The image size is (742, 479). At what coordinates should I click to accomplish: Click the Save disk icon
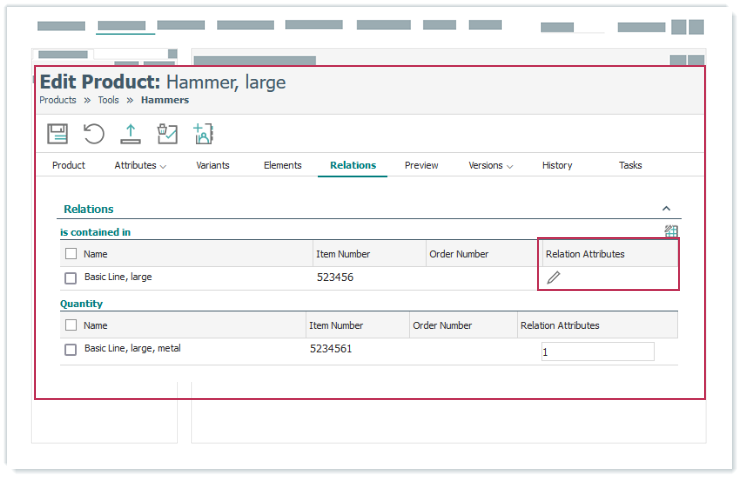[58, 134]
